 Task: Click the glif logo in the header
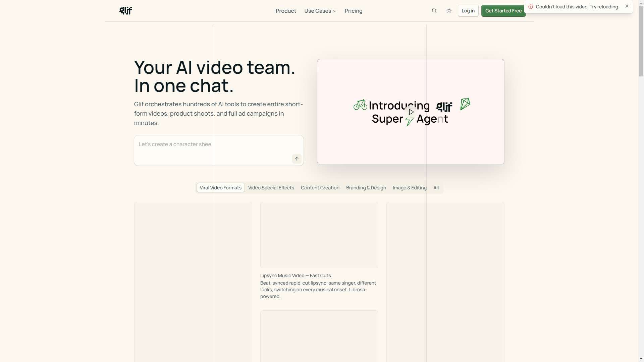(x=126, y=11)
